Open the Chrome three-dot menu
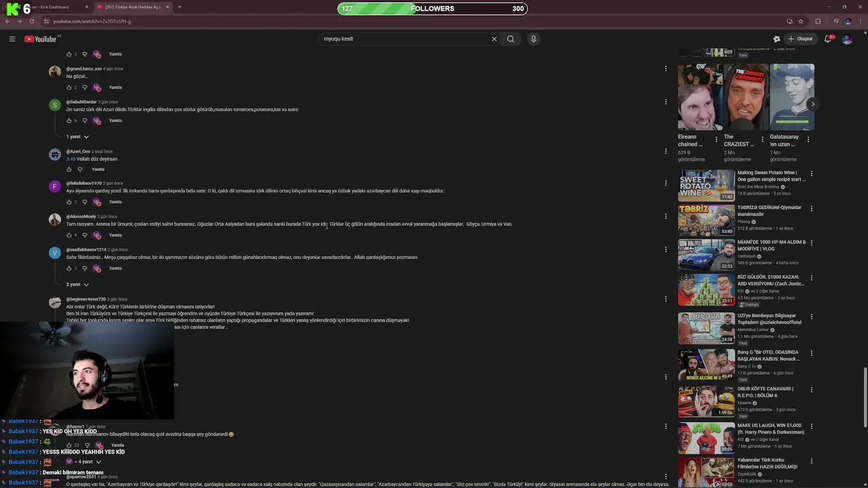The height and width of the screenshot is (488, 868). [x=860, y=21]
